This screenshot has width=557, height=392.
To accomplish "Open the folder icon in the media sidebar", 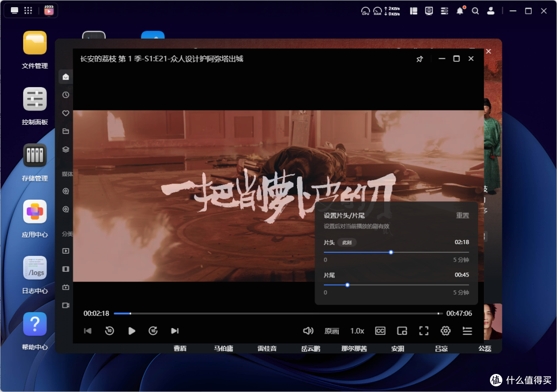I will tap(65, 131).
